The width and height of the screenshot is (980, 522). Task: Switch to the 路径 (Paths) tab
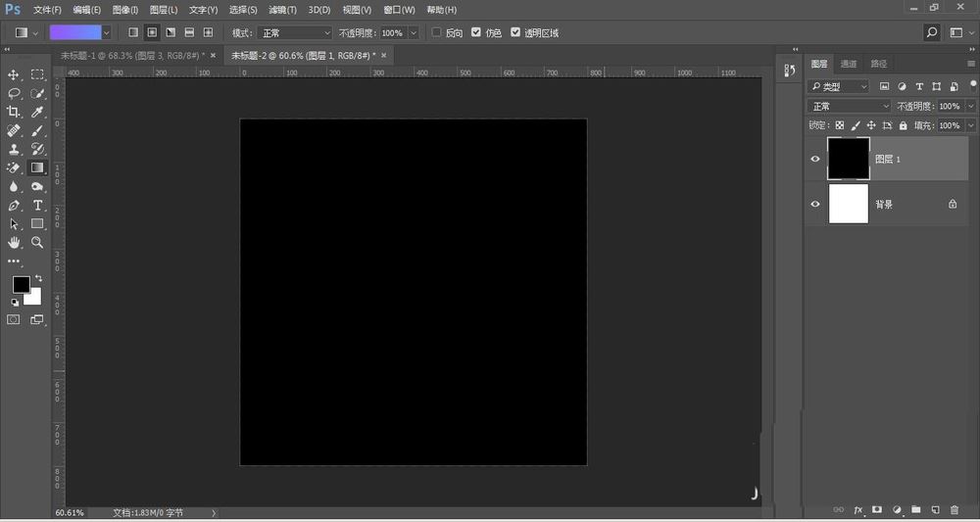[x=879, y=64]
